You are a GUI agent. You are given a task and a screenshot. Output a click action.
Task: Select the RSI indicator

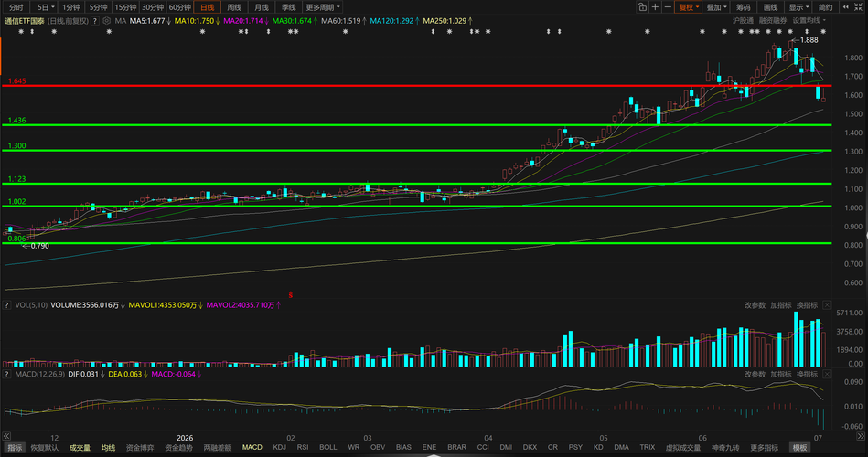pyautogui.click(x=303, y=448)
